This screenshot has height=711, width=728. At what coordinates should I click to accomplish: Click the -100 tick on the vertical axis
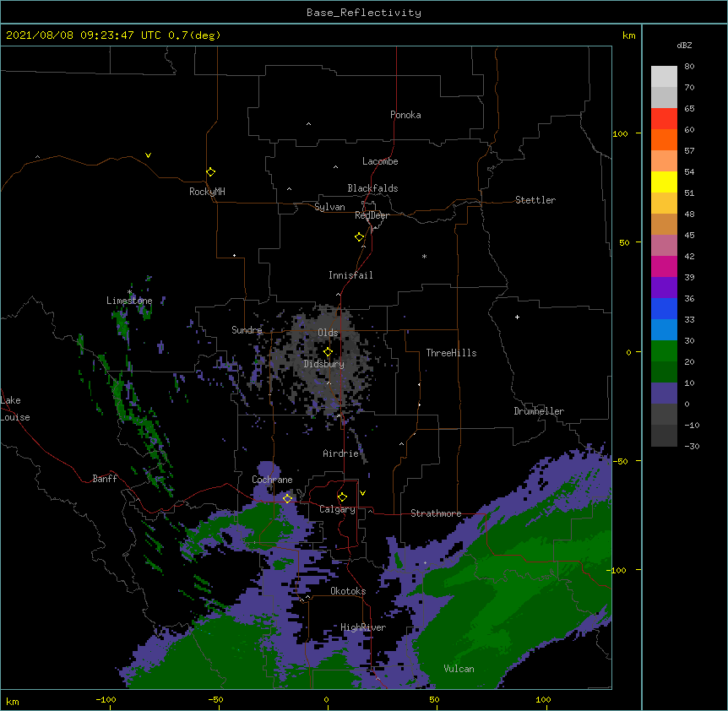coord(617,570)
